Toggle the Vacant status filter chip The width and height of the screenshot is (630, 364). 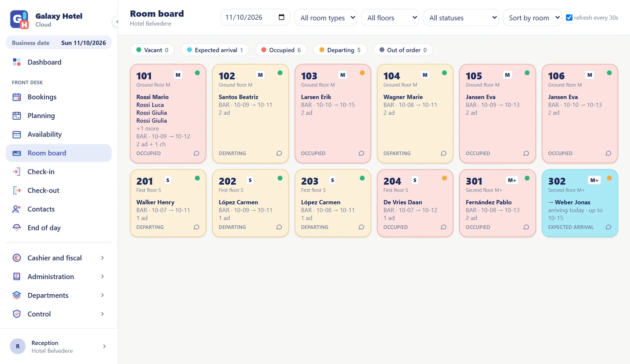(x=152, y=50)
